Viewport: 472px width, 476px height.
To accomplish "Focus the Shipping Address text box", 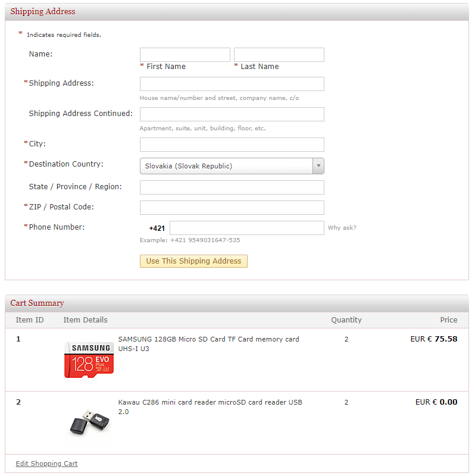I will pos(232,84).
